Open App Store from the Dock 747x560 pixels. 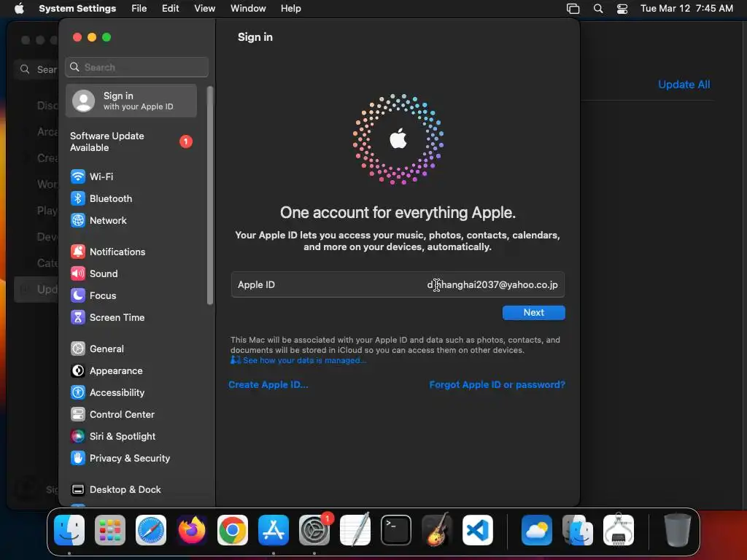coord(274,530)
